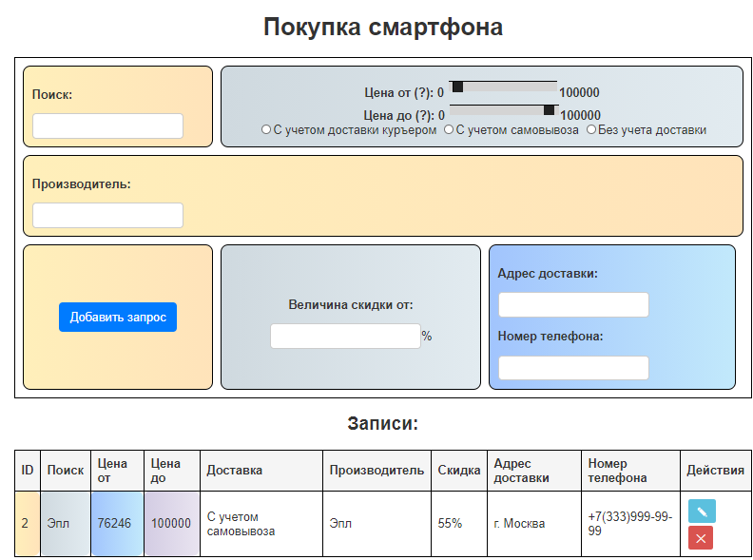
Task: Click the 'Производитель' table column header
Action: point(376,471)
